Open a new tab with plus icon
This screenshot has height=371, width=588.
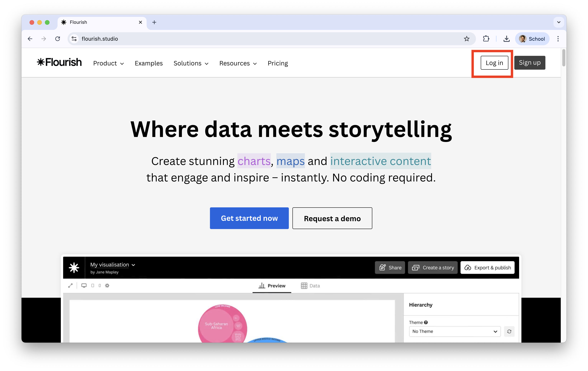[154, 22]
